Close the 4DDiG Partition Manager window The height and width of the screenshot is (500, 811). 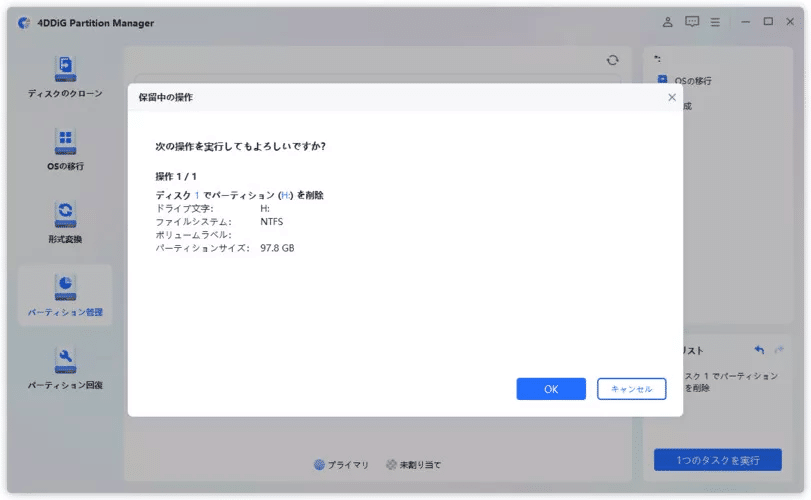coord(790,22)
